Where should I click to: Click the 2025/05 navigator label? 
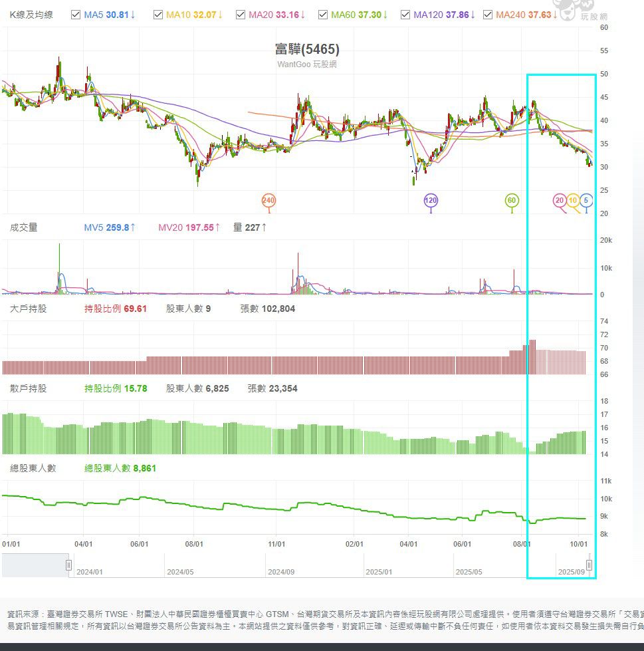coord(469,572)
